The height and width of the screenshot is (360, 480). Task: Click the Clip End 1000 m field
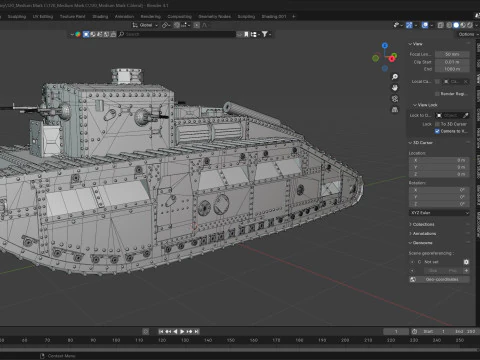[452, 69]
